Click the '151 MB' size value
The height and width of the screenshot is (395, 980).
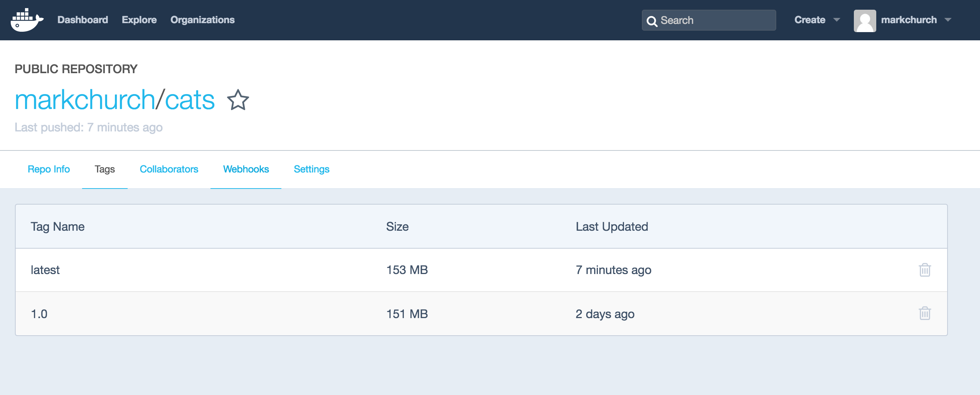(x=407, y=314)
